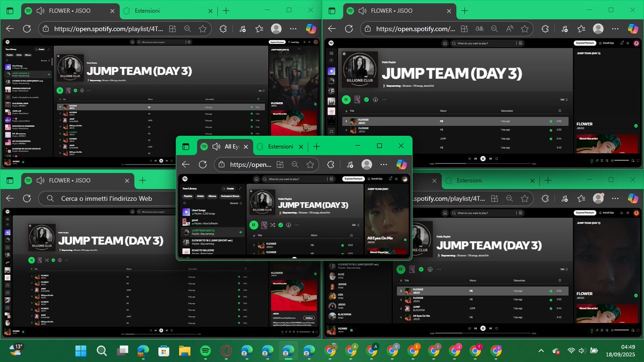Click the Spotify account avatar in the center window
Image resolution: width=644 pixels, height=362 pixels.
(405, 179)
